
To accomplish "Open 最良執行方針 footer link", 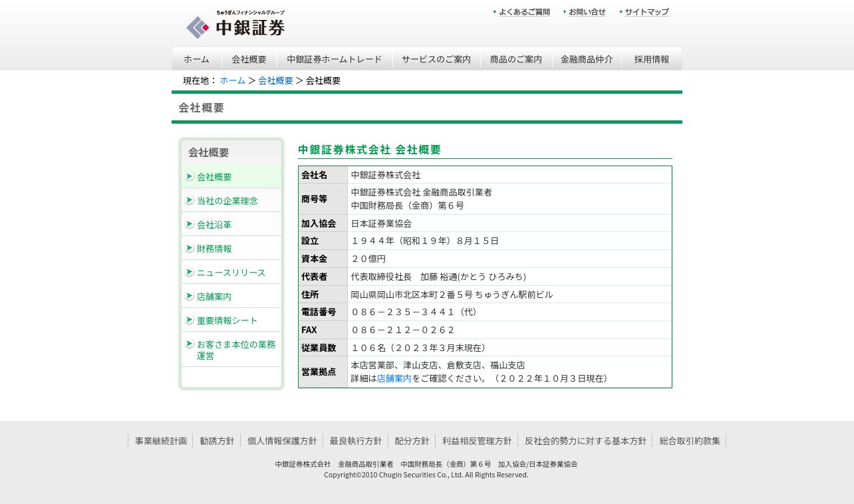I will tap(356, 441).
